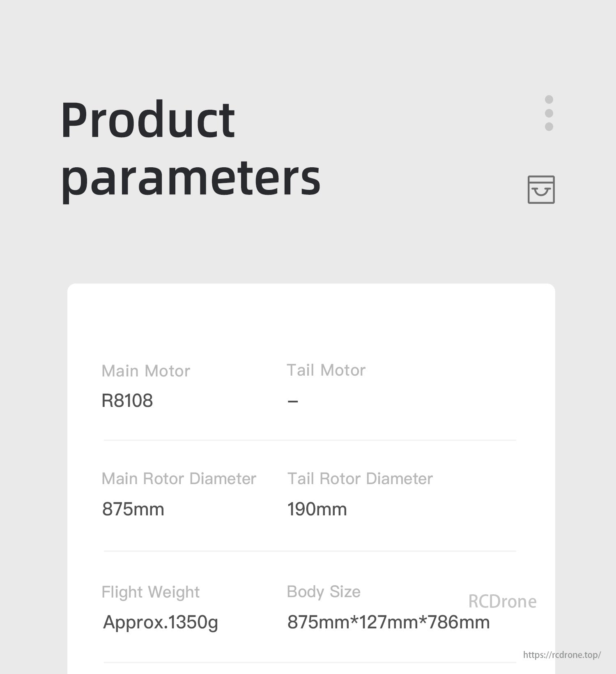Select the Main Motor label
Screen dimensions: 616x674
click(146, 371)
